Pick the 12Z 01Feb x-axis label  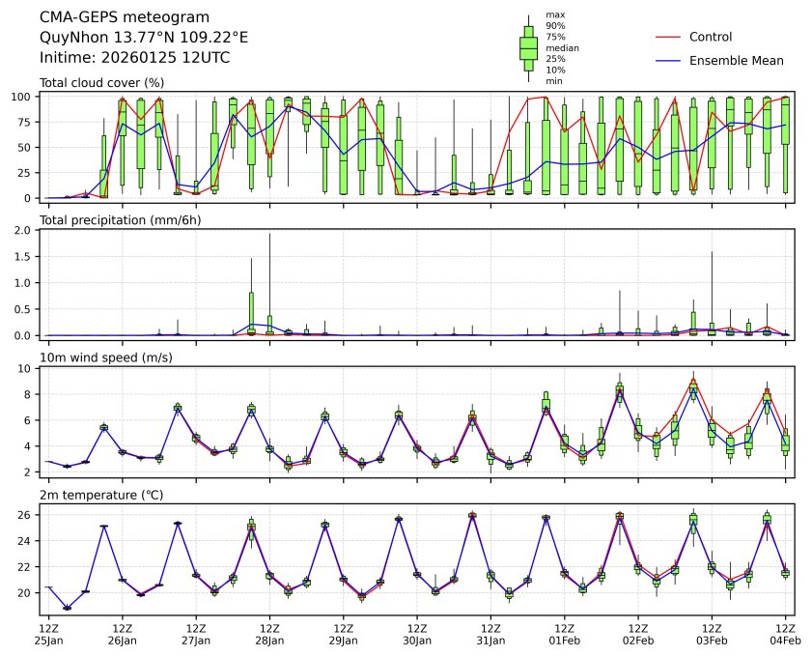[x=564, y=633]
